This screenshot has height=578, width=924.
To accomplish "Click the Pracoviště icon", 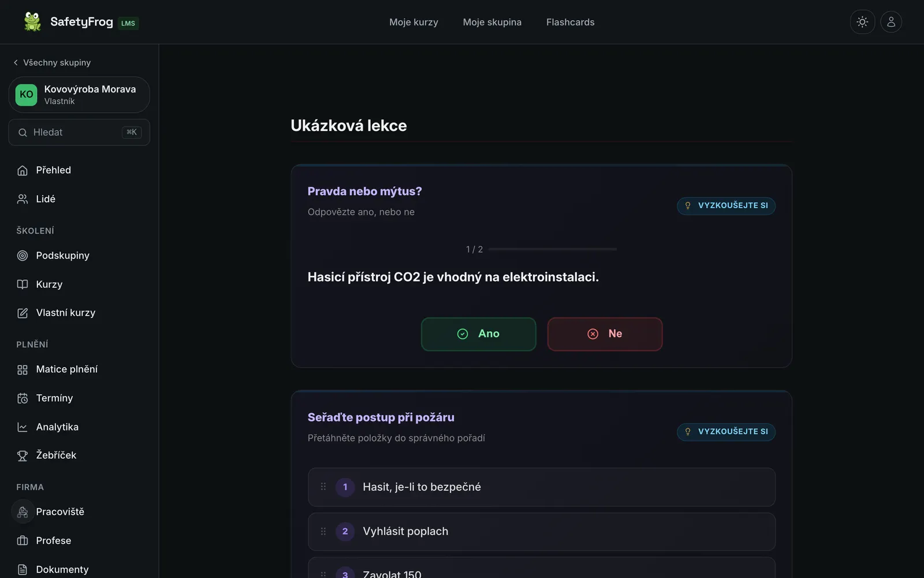I will pyautogui.click(x=23, y=512).
